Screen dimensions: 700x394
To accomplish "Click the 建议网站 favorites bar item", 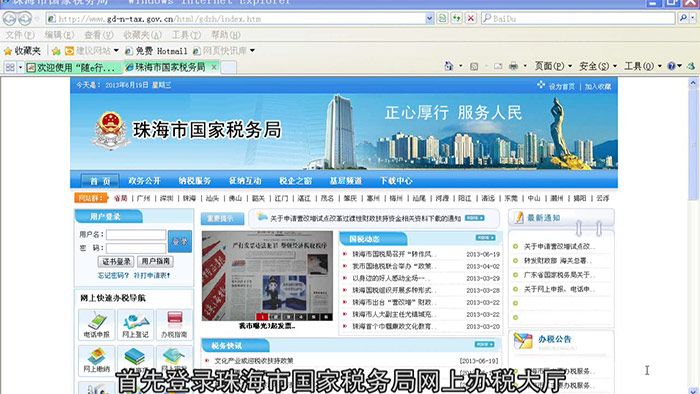I will pyautogui.click(x=92, y=51).
